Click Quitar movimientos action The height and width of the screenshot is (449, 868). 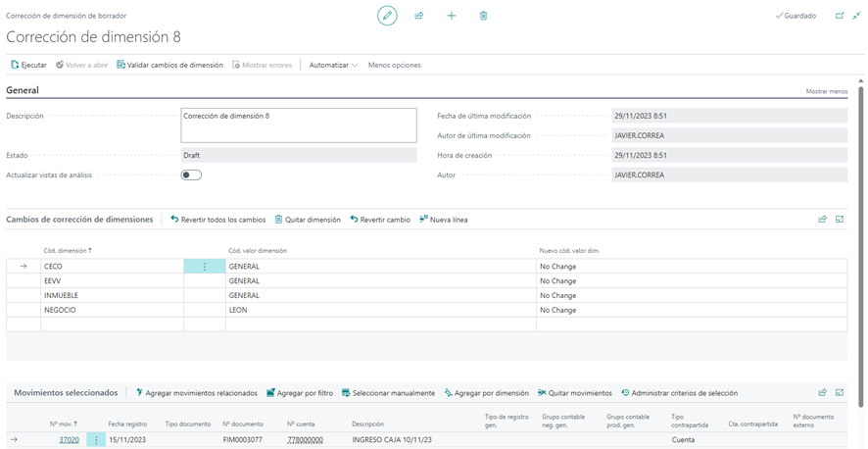point(575,393)
